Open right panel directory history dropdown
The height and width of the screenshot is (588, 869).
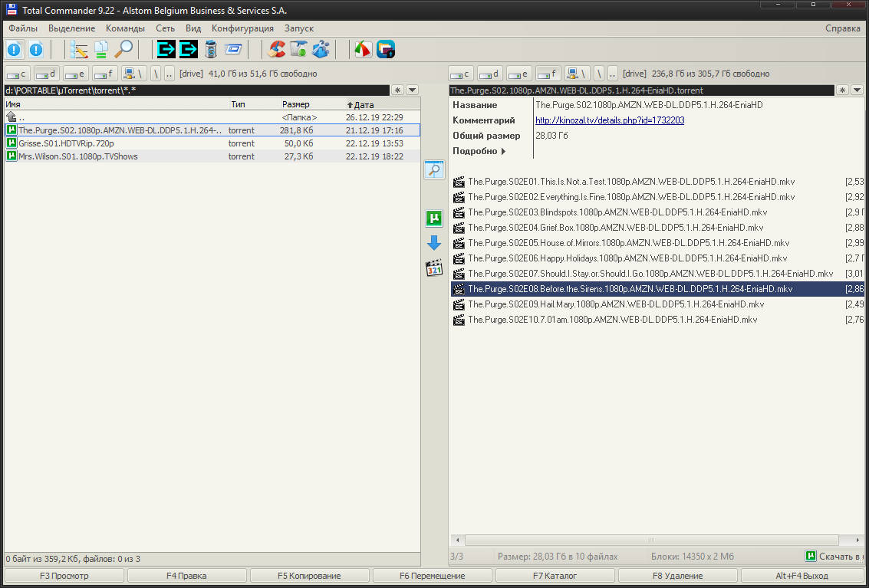(x=857, y=90)
